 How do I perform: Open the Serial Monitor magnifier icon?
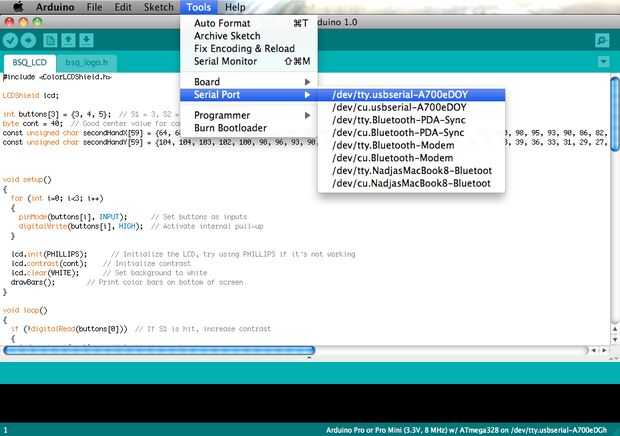pos(602,40)
